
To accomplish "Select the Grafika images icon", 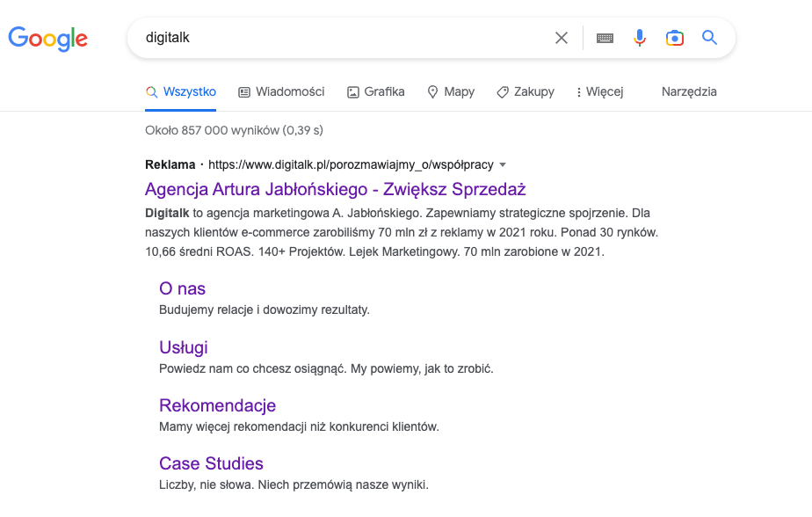I will point(352,91).
